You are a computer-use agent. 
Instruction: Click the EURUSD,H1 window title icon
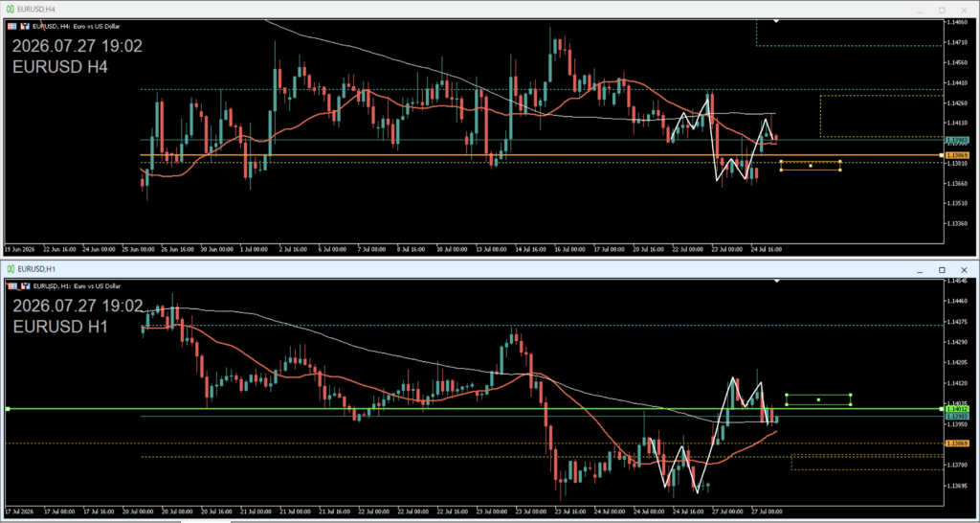[10, 269]
